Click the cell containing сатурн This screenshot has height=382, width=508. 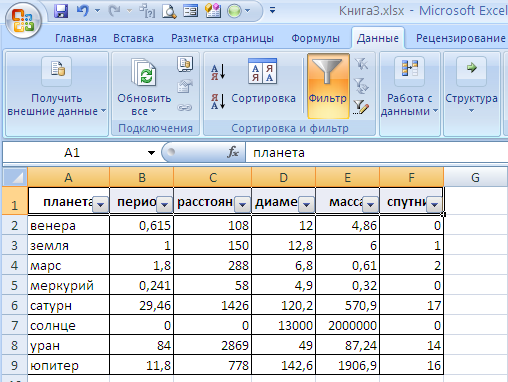coord(69,305)
